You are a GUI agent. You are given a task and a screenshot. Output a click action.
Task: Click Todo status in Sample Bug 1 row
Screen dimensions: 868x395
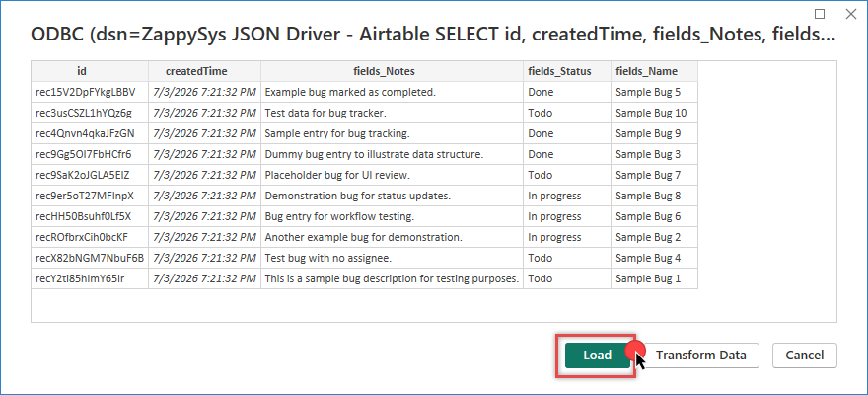pos(567,278)
